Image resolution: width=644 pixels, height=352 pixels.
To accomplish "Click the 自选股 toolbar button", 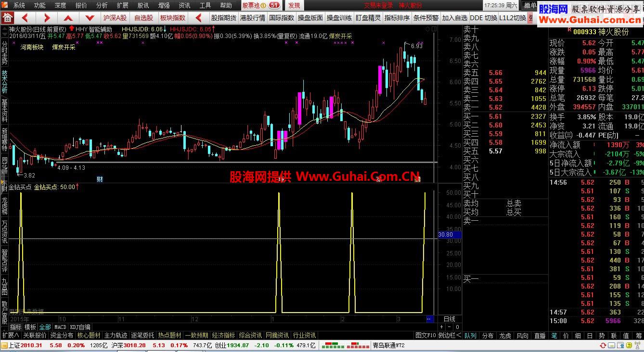I will [143, 18].
